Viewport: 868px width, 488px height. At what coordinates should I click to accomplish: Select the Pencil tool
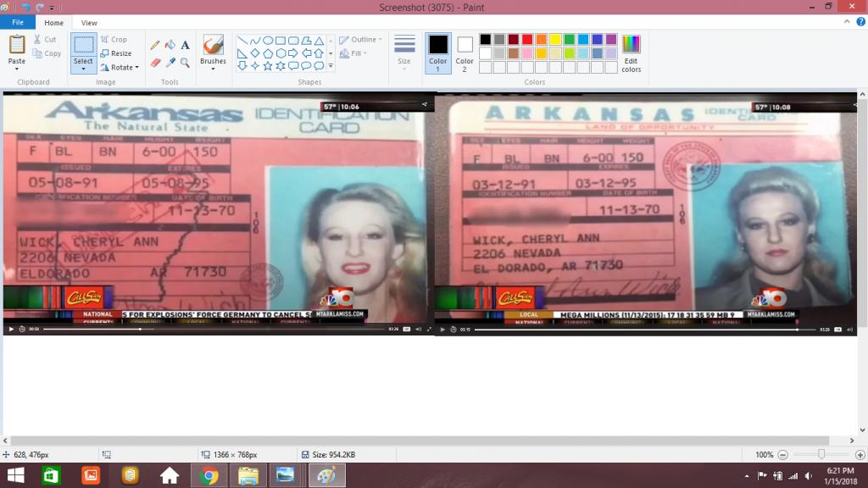155,45
